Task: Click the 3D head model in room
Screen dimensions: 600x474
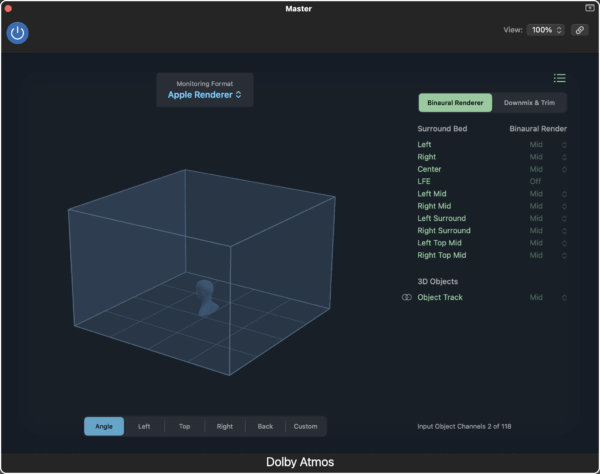Action: pos(205,298)
